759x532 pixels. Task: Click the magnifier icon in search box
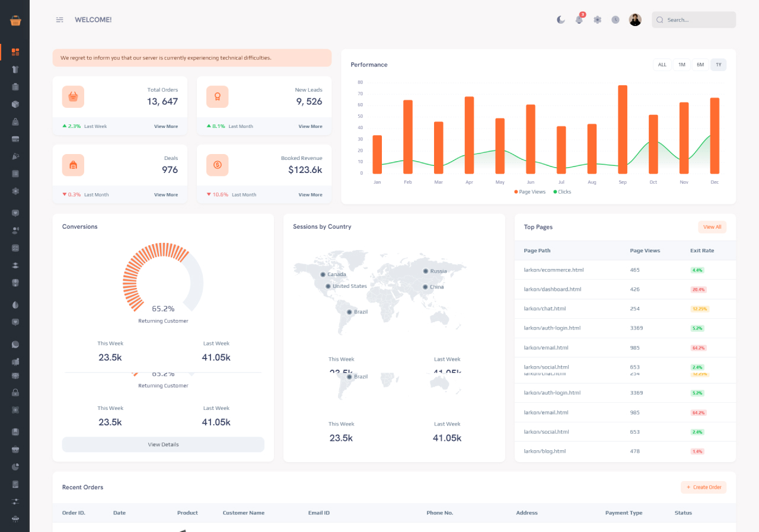coord(659,20)
